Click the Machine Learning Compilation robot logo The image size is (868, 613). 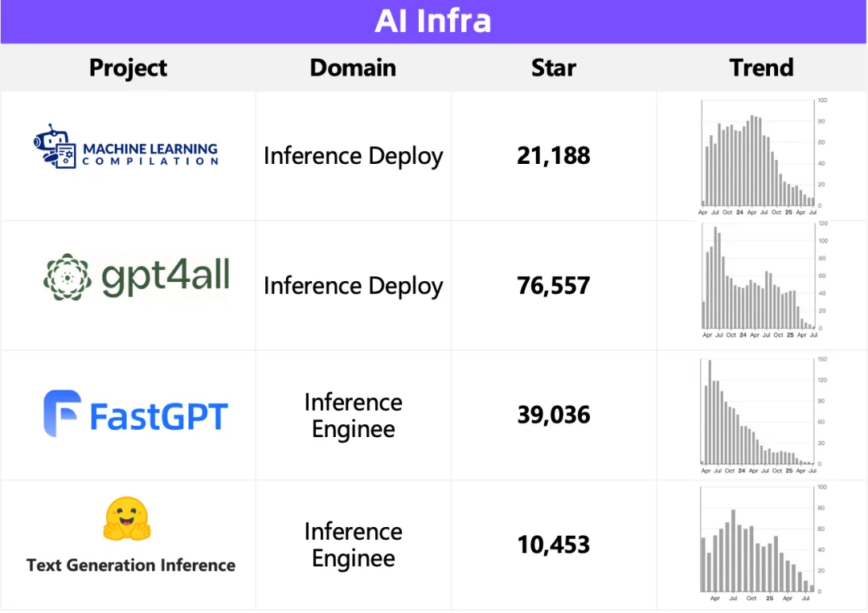[55, 146]
